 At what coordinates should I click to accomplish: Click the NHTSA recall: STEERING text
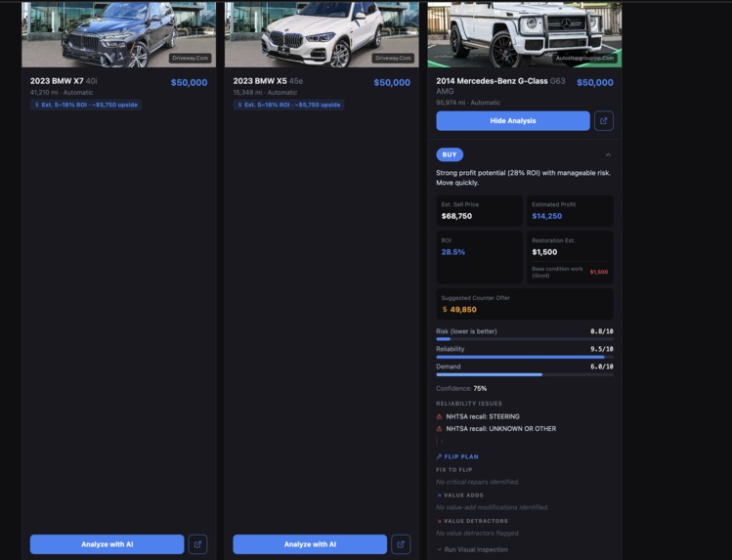coord(483,416)
